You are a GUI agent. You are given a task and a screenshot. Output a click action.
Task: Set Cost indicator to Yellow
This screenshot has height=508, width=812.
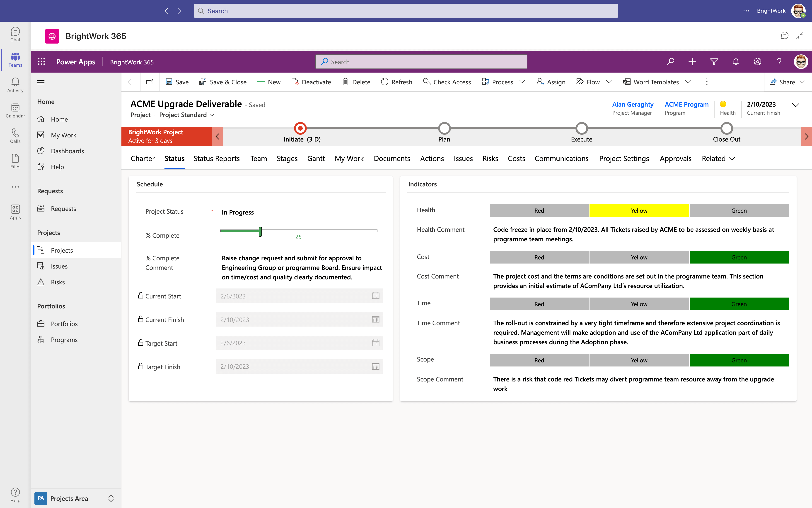639,257
